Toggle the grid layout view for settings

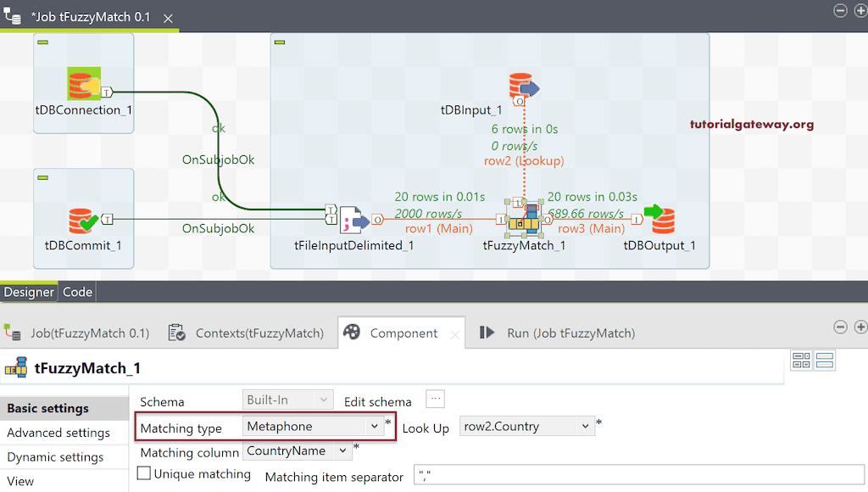800,360
